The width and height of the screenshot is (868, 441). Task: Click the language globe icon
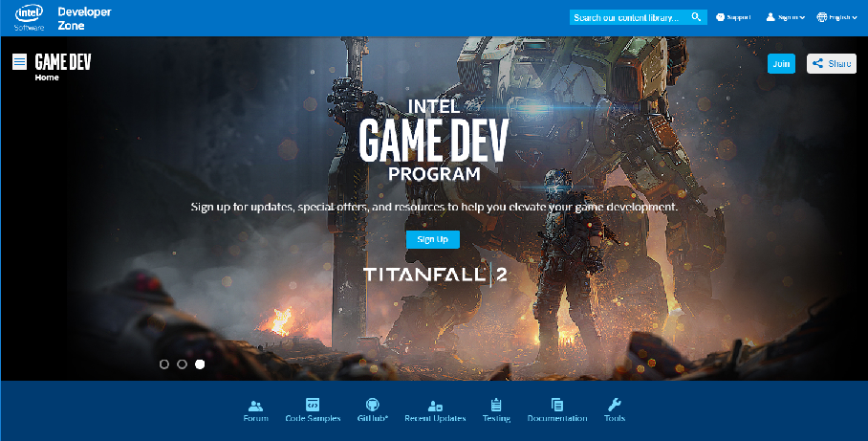[x=822, y=17]
